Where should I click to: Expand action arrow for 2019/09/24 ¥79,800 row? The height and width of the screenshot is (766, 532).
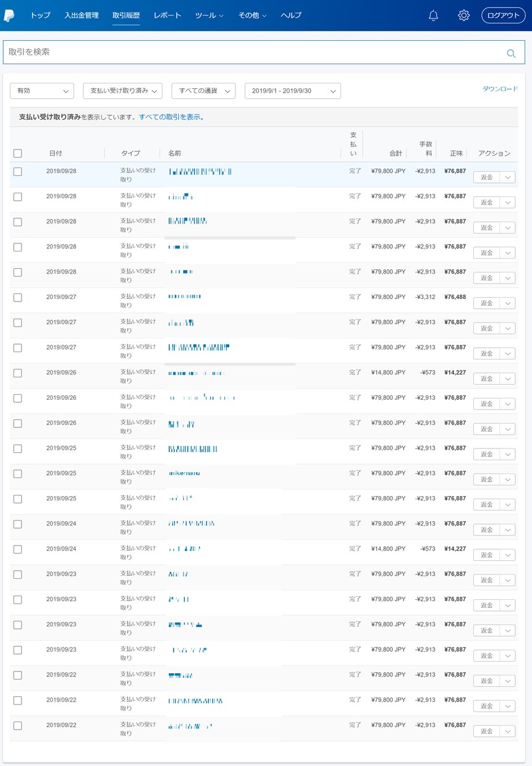tap(507, 530)
